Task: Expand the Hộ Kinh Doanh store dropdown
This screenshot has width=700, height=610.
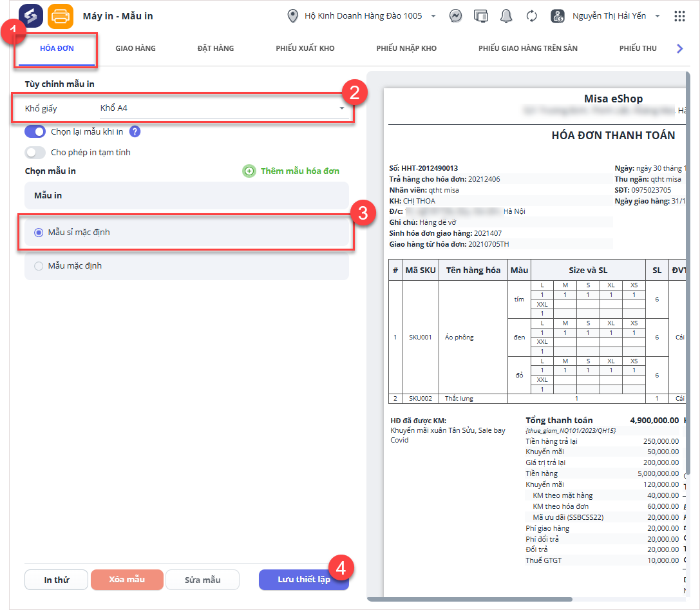Action: (x=433, y=16)
